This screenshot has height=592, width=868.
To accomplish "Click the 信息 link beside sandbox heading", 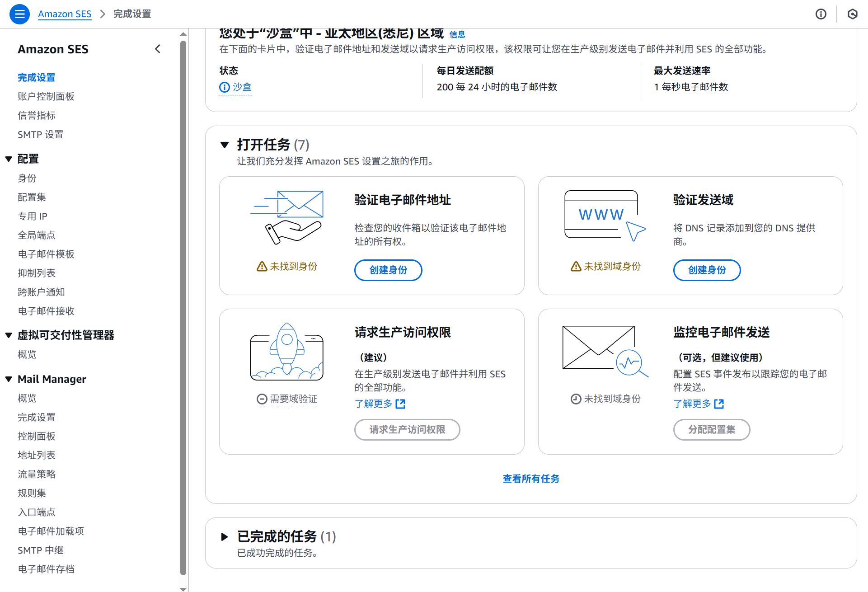I will [457, 34].
